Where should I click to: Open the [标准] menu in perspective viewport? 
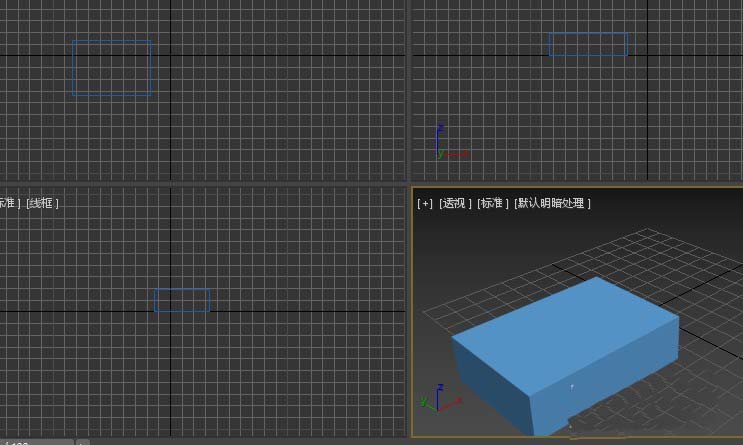[492, 203]
